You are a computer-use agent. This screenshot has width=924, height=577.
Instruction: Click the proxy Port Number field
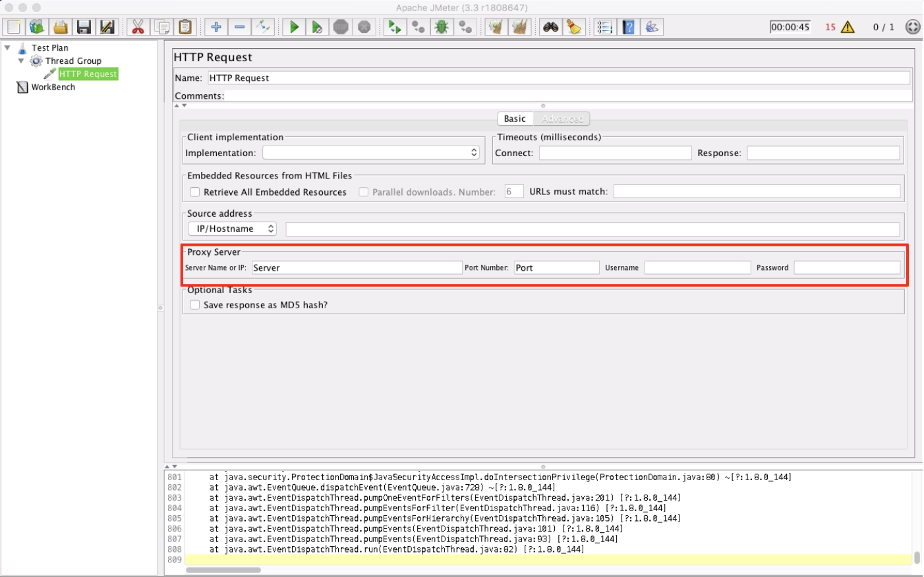tap(557, 267)
